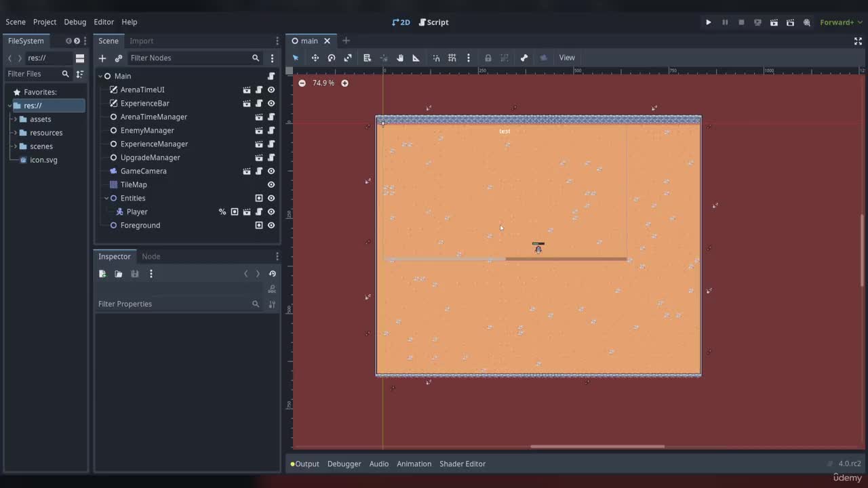The width and height of the screenshot is (868, 488).
Task: Click the Instantiate Child Scene link icon
Action: [119, 58]
